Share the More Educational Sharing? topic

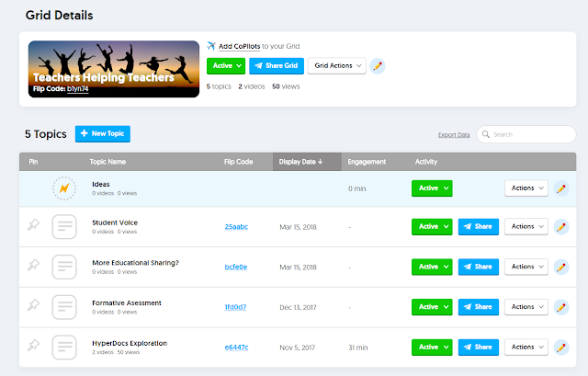click(x=479, y=267)
